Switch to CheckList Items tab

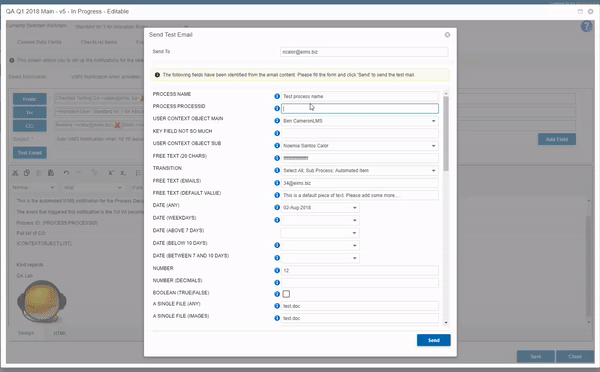99,42
